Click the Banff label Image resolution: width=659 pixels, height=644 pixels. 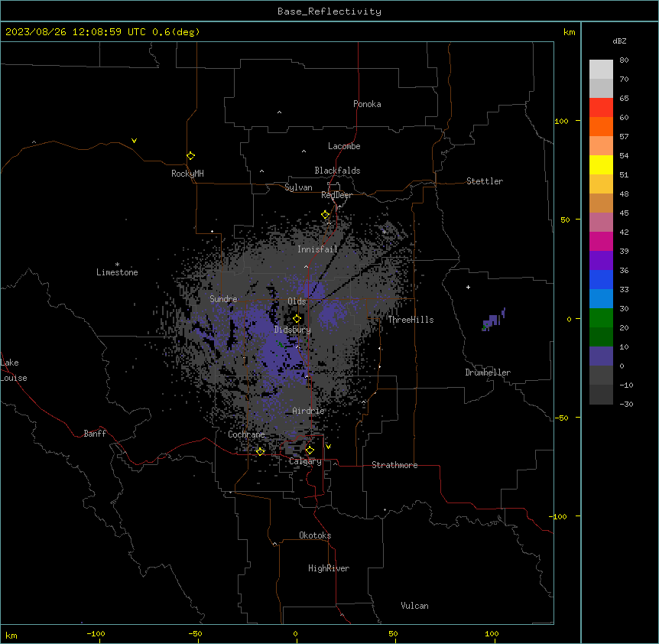[95, 434]
